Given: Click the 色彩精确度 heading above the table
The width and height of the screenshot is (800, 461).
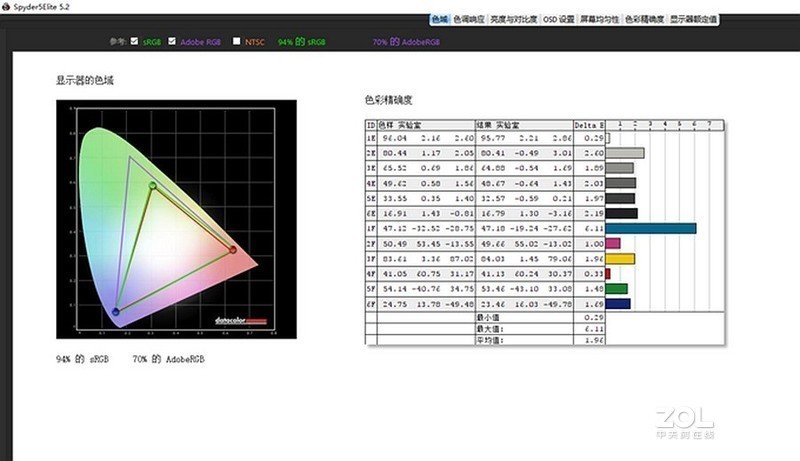Looking at the screenshot, I should (388, 100).
